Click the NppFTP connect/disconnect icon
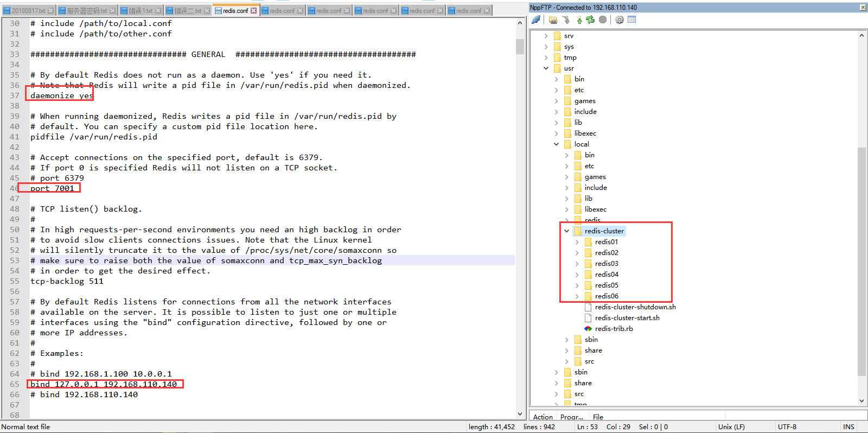This screenshot has height=433, width=868. [536, 20]
